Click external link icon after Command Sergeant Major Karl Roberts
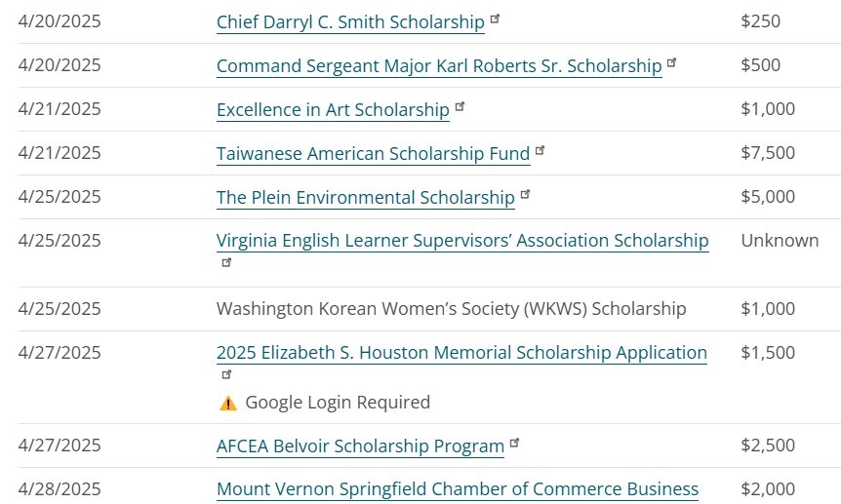This screenshot has height=504, width=841. click(x=671, y=62)
